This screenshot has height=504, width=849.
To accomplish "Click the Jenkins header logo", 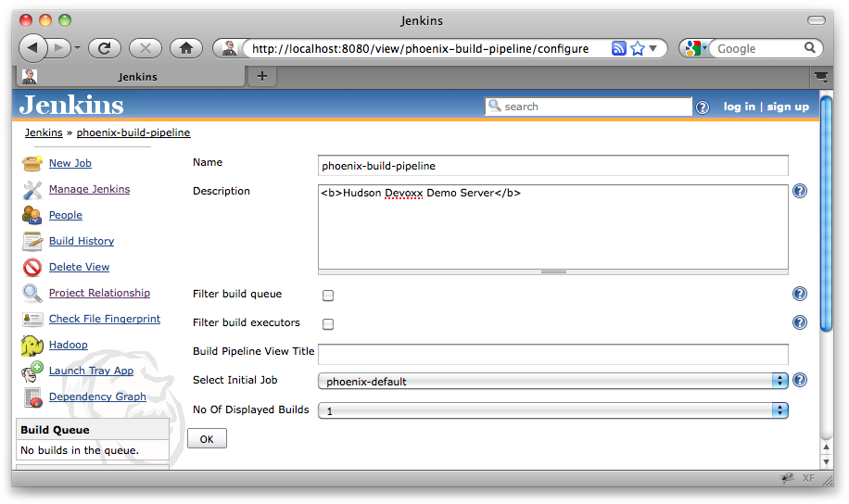I will pyautogui.click(x=71, y=105).
